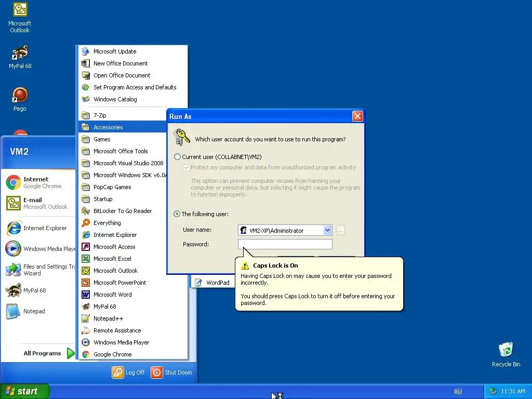Launch Everything search program

tap(123, 222)
